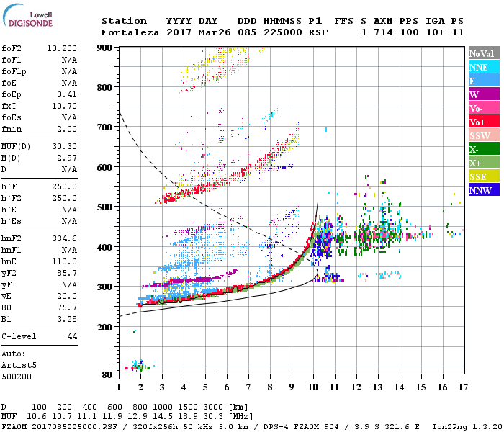Screen dimensions: 504x432
Task: Click the h`F value 250.0
Action: click(64, 186)
